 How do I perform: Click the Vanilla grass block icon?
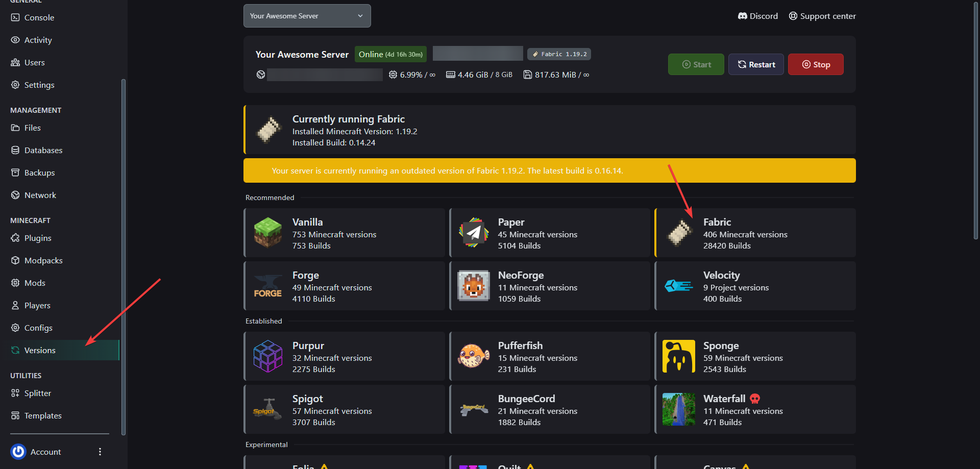pos(268,233)
